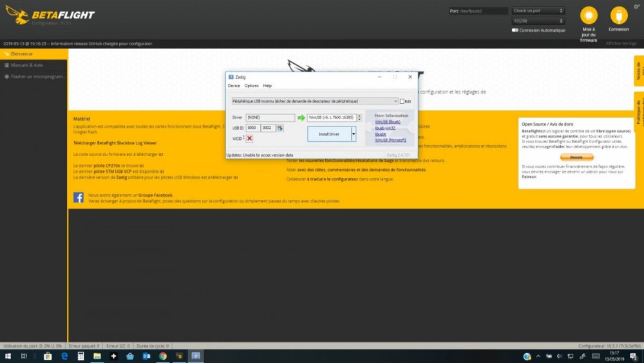Open Calculator from the taskbar
644x363 pixels.
80,356
